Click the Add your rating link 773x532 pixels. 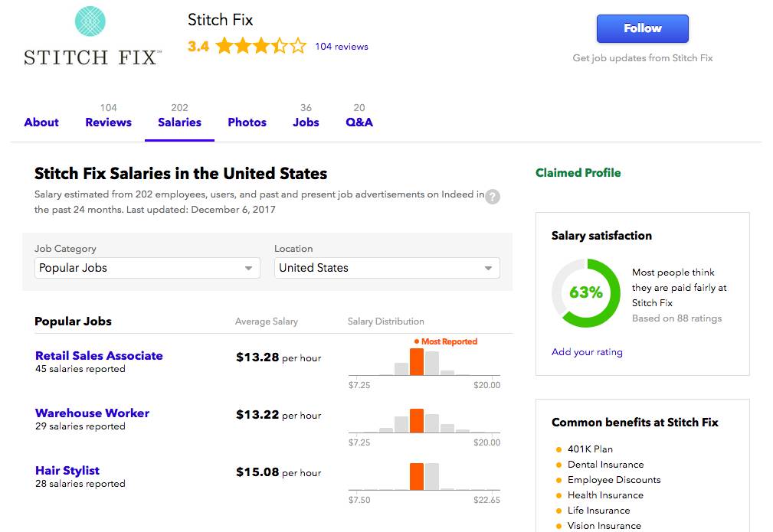tap(587, 351)
